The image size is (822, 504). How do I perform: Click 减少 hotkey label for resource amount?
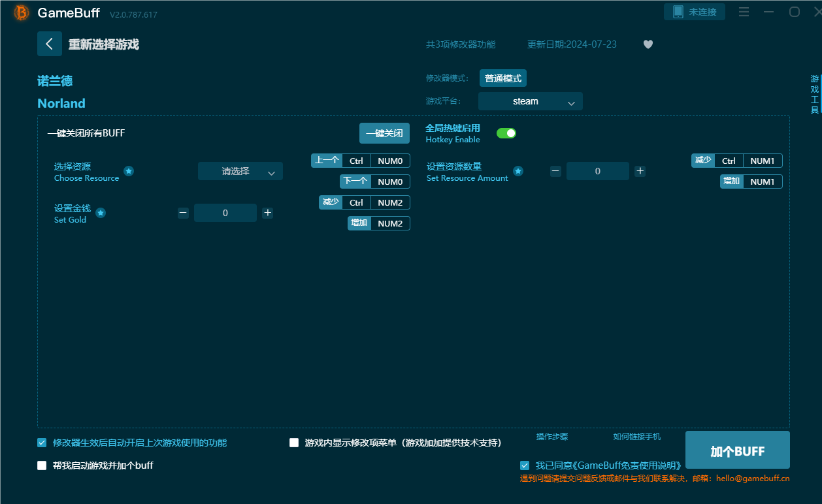point(703,161)
